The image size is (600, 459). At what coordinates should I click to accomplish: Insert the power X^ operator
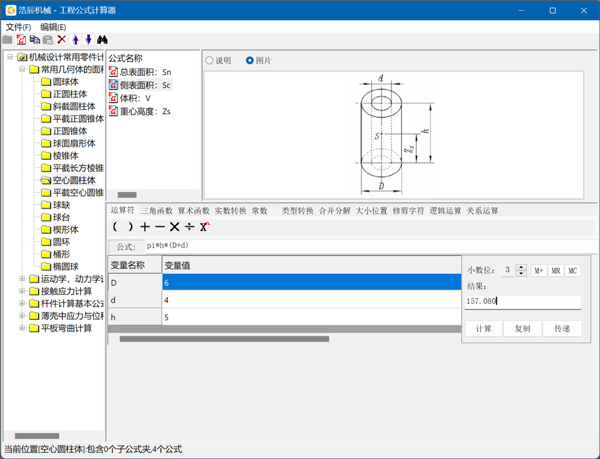(x=204, y=227)
